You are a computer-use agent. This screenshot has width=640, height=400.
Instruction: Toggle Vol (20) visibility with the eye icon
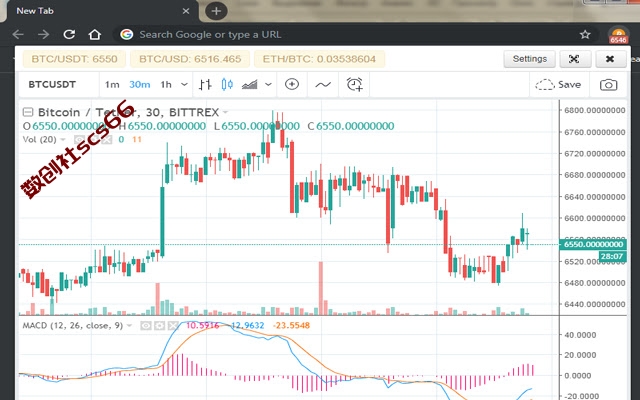point(80,140)
